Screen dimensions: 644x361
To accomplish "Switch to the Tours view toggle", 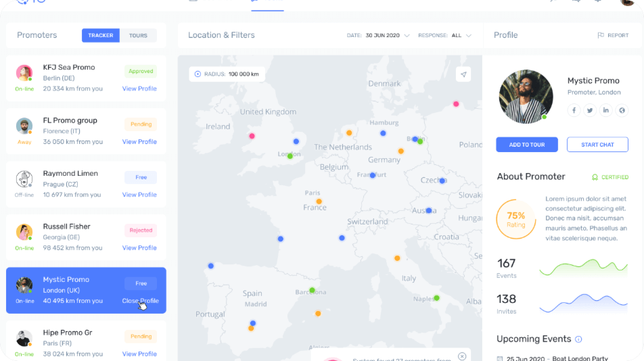I will (x=138, y=35).
